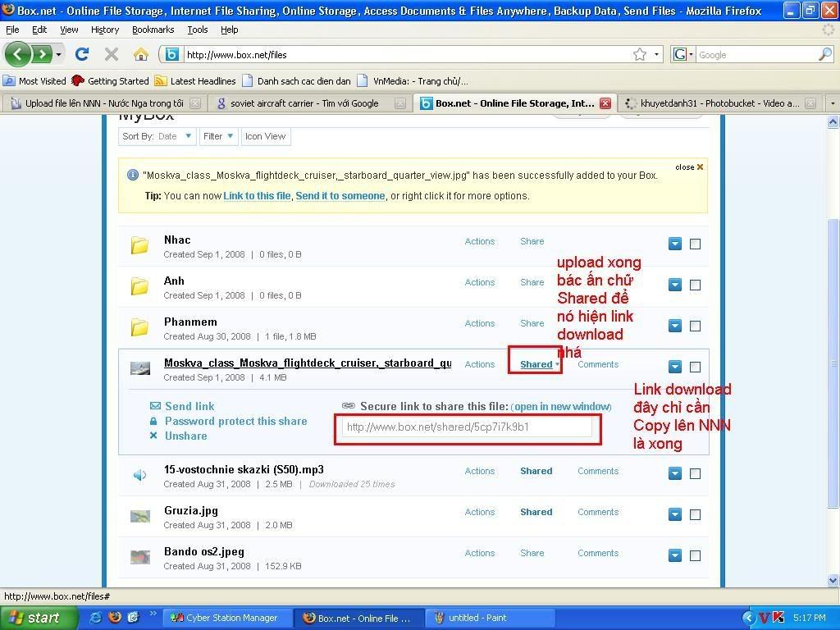
Task: Dismiss the upload success notification
Action: click(x=689, y=167)
